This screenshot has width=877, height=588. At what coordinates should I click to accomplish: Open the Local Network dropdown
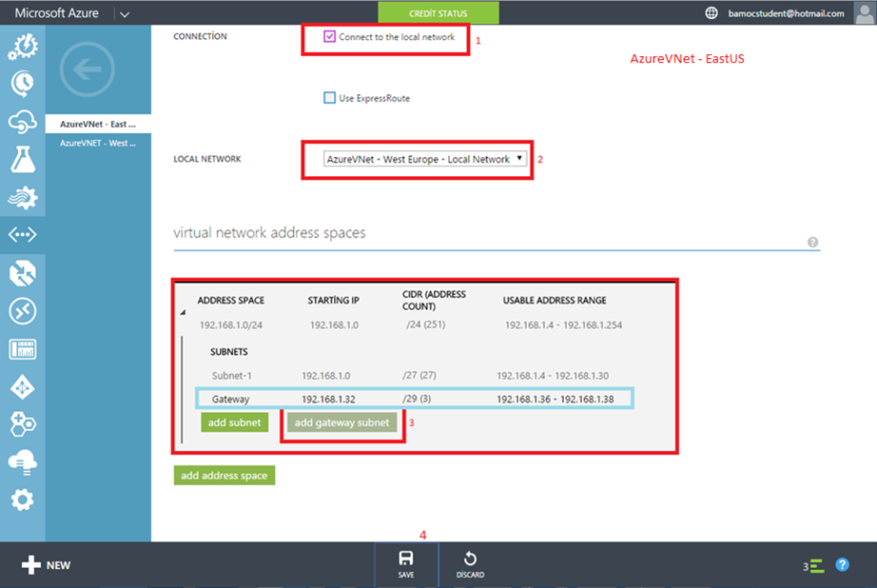coord(425,159)
